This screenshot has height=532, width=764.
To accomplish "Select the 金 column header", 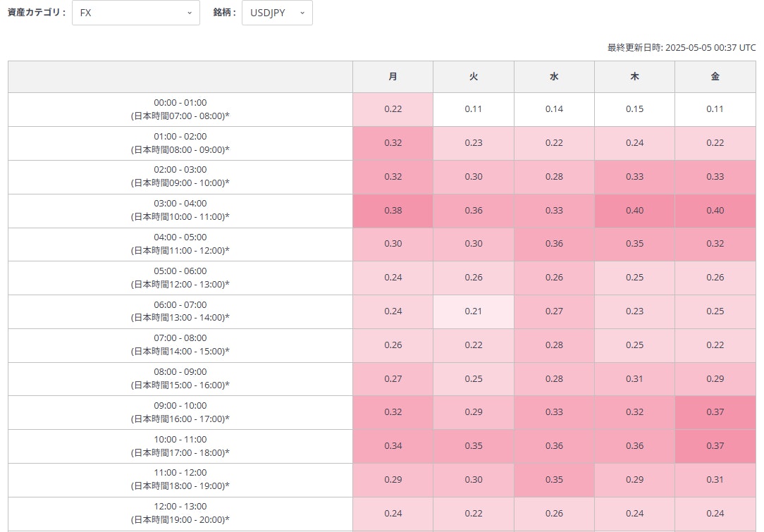I will (x=715, y=76).
